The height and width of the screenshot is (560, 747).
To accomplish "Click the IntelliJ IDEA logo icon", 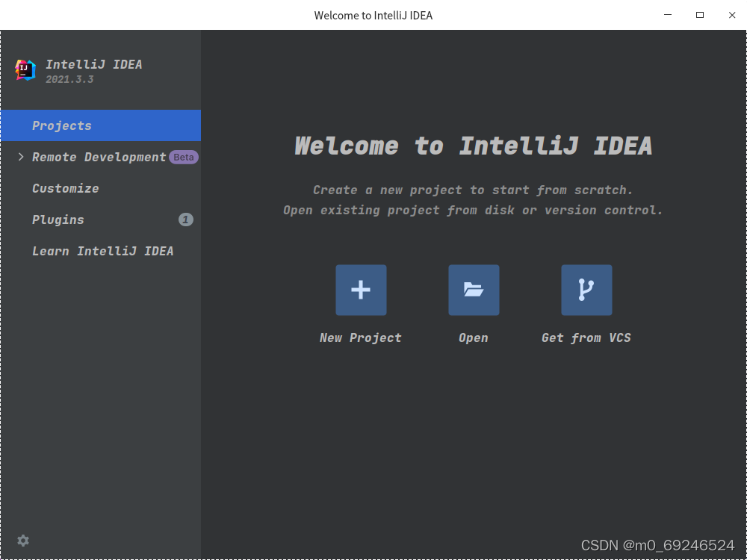I will (x=25, y=70).
